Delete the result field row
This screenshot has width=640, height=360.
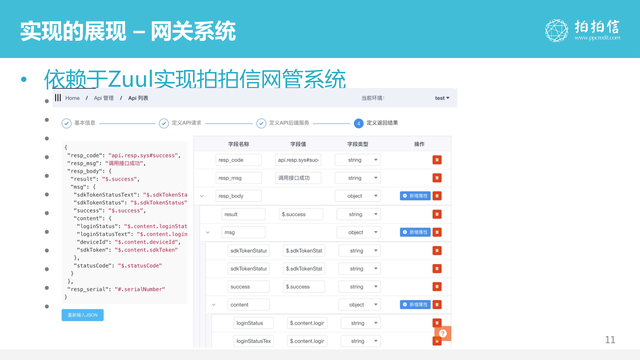coord(437,214)
